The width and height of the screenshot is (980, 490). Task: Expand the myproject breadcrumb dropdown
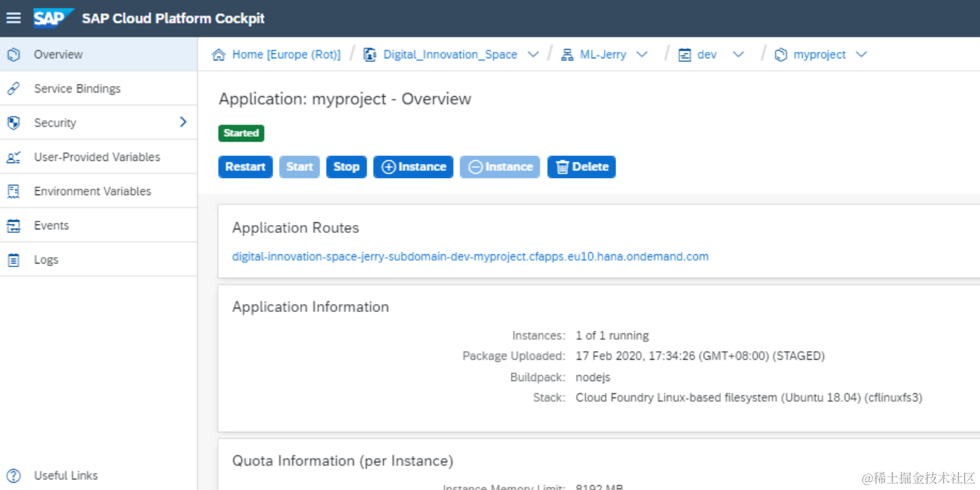click(861, 55)
